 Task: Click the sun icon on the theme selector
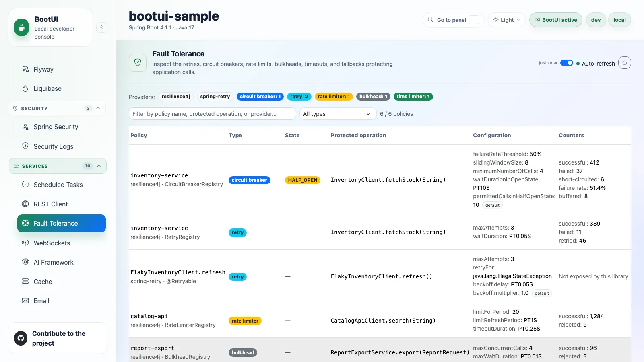coord(496,20)
